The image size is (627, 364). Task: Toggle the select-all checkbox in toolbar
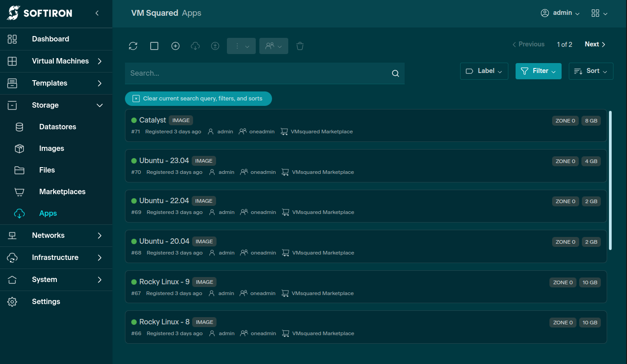(x=154, y=46)
